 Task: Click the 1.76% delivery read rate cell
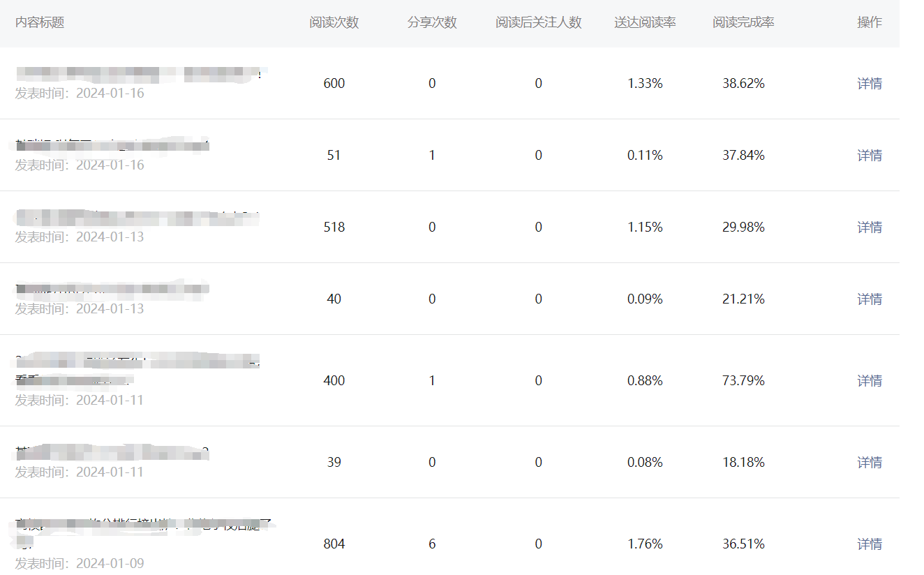645,544
